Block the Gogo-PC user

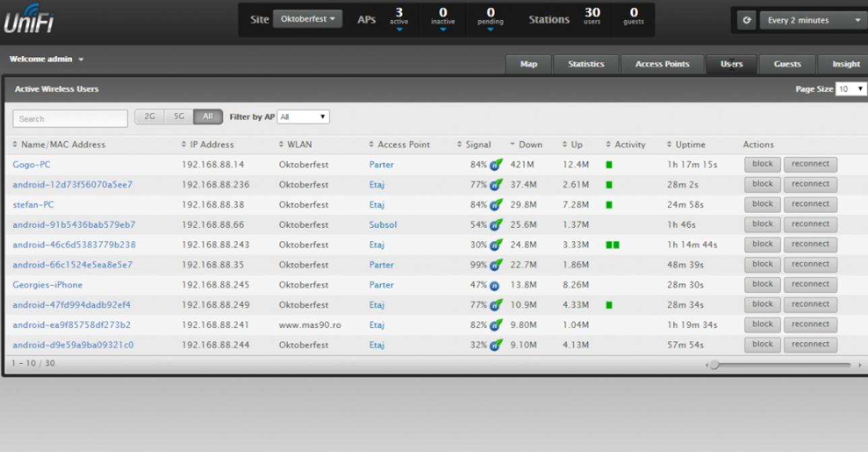pyautogui.click(x=762, y=164)
